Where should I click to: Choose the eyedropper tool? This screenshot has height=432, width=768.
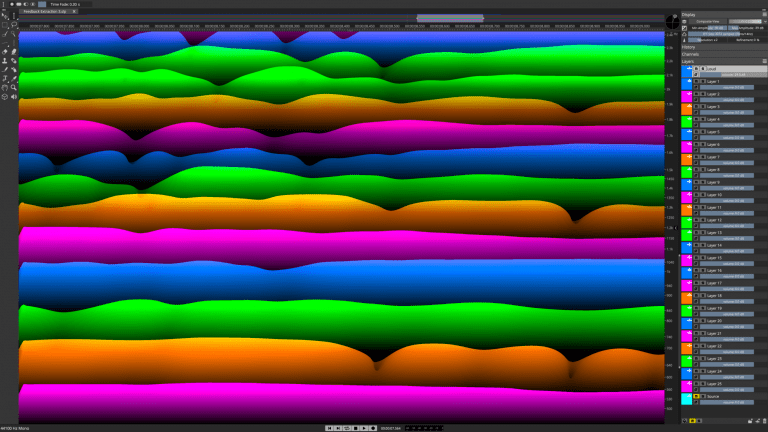pos(14,78)
